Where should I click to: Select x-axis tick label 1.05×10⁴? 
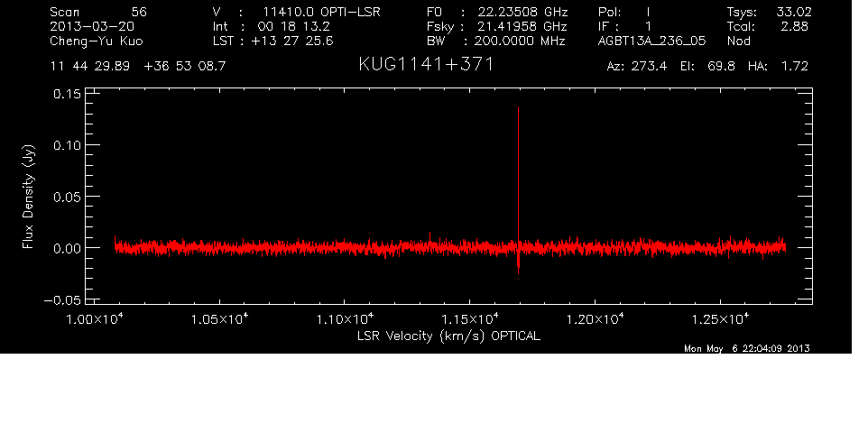(x=220, y=318)
